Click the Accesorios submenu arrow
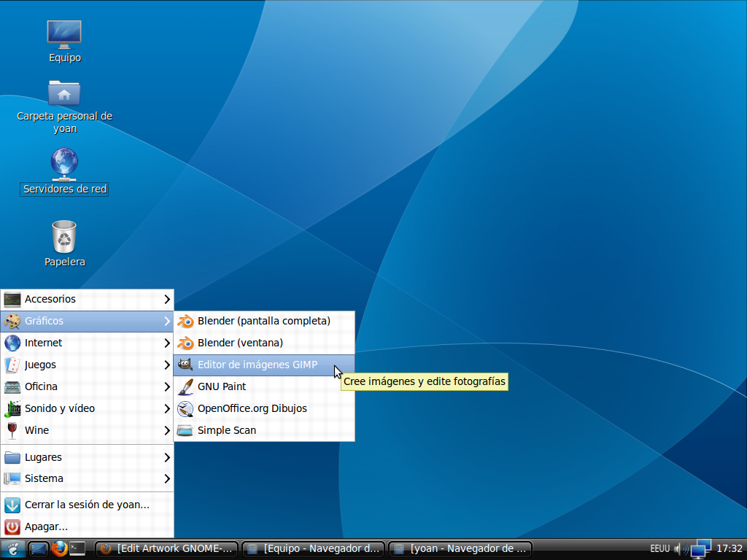Viewport: 747px width, 560px height. tap(167, 299)
